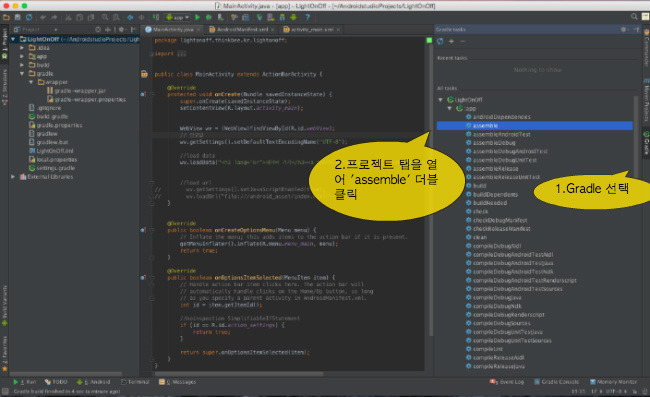Screen dimensions: 650x397
Task: Click the SDK Manager toolbar icon
Action: [282, 17]
